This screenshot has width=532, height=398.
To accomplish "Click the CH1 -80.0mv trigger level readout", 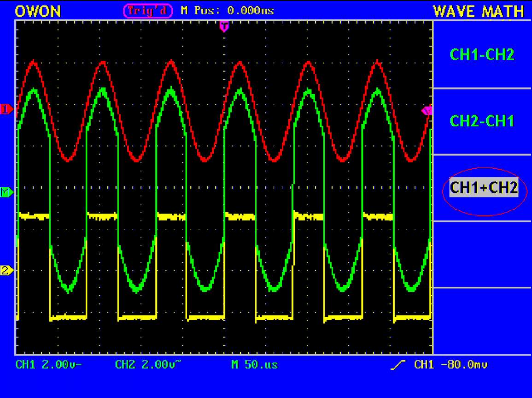I will [x=450, y=365].
